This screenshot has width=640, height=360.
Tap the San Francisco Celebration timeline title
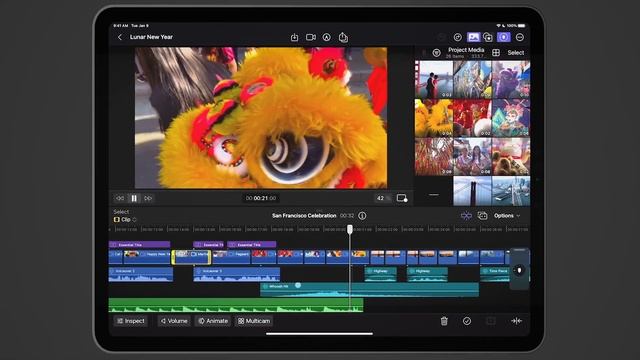tap(304, 216)
